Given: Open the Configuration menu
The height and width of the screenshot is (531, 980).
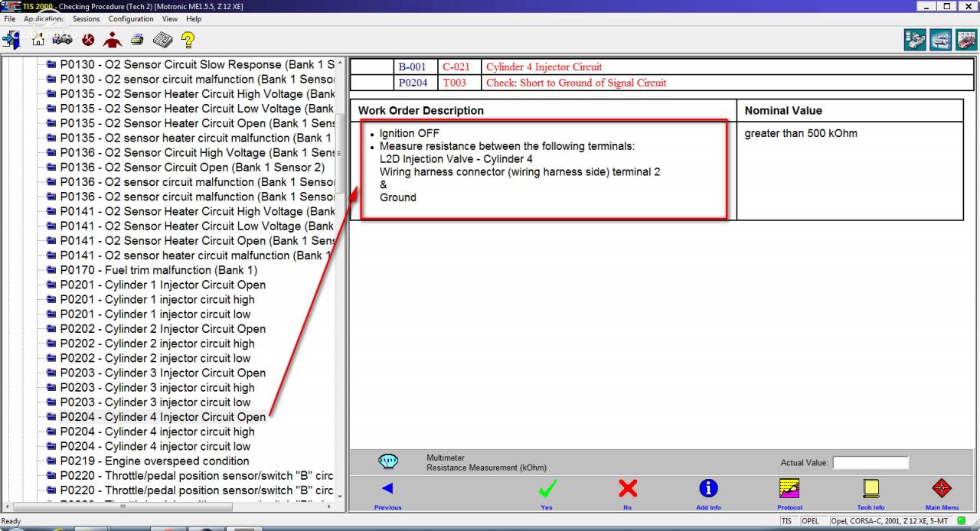Looking at the screenshot, I should pos(131,19).
